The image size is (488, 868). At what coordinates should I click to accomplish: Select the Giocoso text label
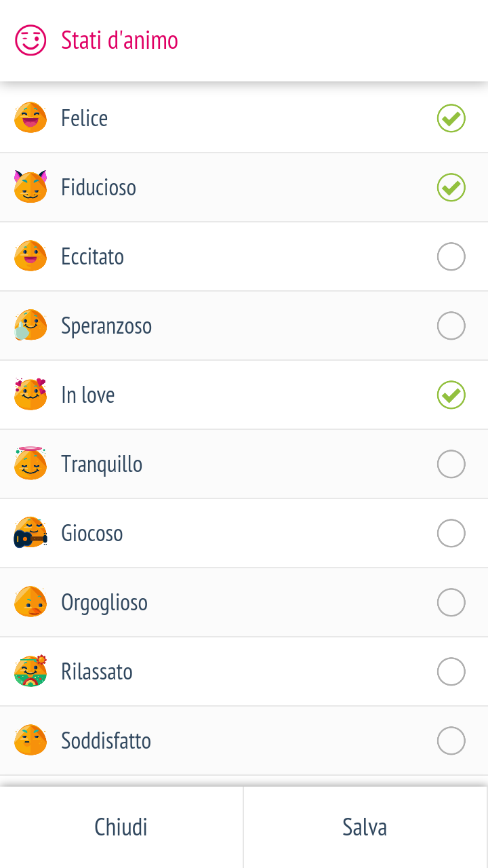[92, 533]
